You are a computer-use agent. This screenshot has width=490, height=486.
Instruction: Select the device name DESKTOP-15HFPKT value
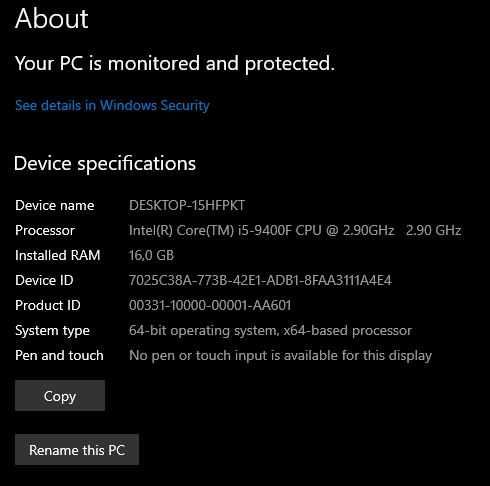187,205
